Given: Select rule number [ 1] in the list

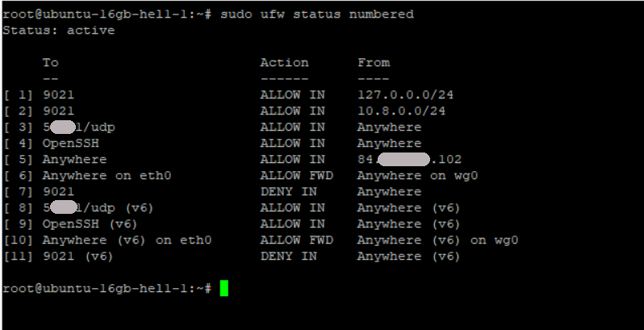Looking at the screenshot, I should 19,94.
